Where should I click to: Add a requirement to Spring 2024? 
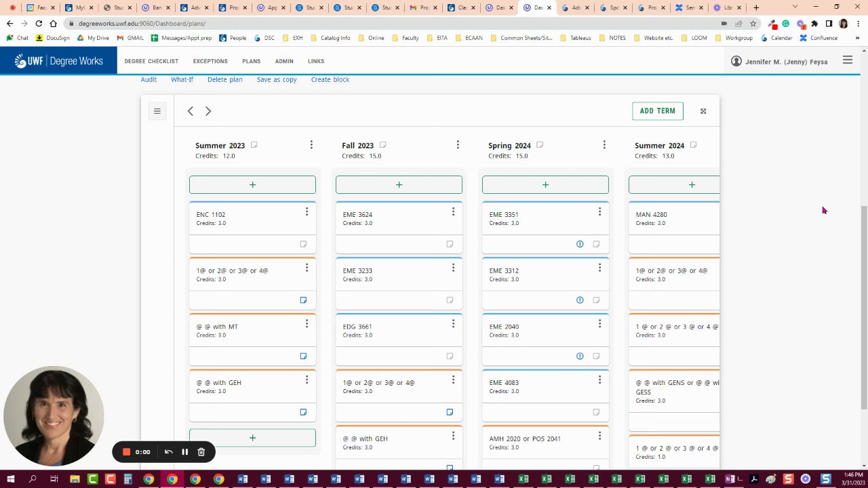[x=545, y=185]
